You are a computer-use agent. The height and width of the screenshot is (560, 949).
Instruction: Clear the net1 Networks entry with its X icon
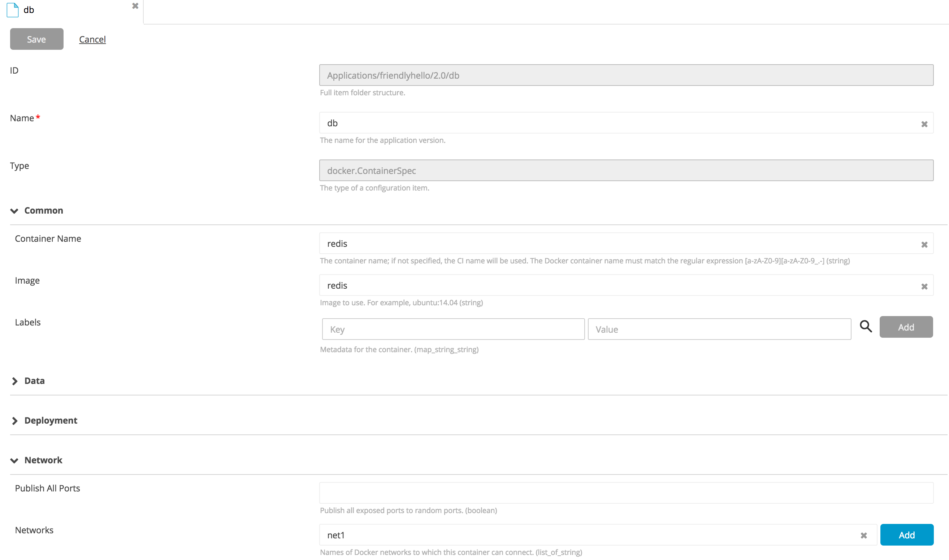[x=863, y=535]
